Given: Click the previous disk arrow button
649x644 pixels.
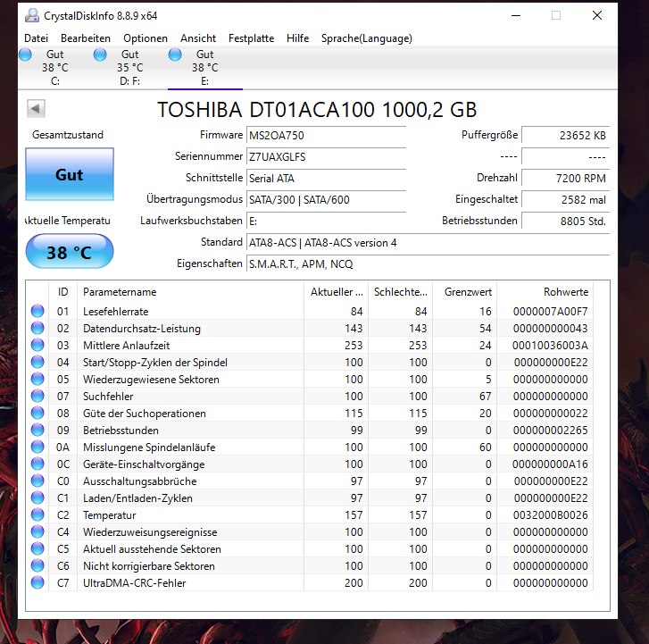Looking at the screenshot, I should [x=36, y=109].
